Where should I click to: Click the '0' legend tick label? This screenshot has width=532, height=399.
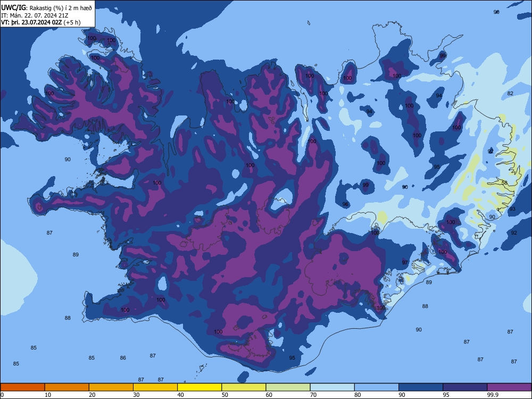2,395
